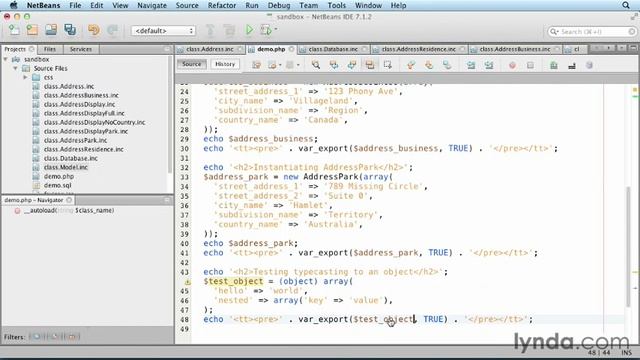Click the Last Edit editor toolbar icon
Viewport: 640px width, 360px height.
click(256, 65)
